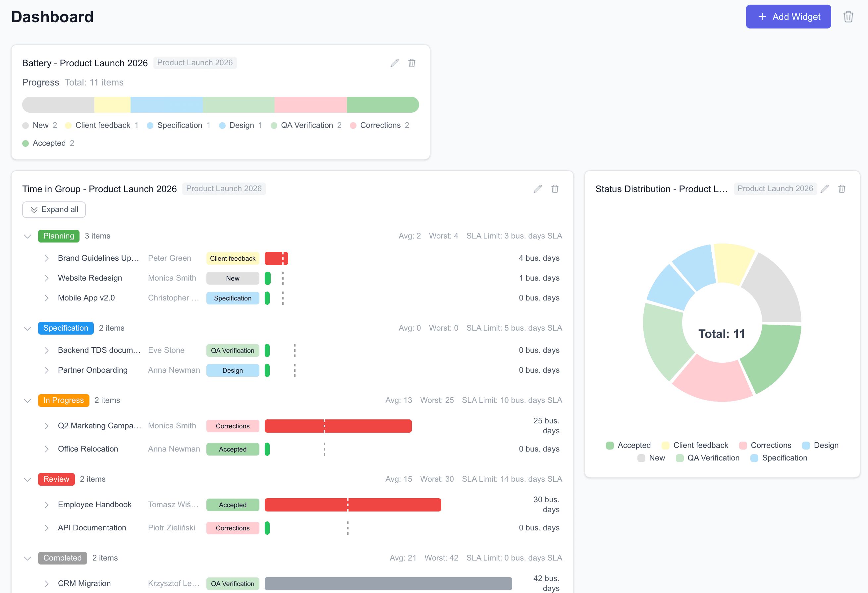Click the trash icon next to Add Widget
Image resolution: width=868 pixels, height=593 pixels.
coord(848,17)
